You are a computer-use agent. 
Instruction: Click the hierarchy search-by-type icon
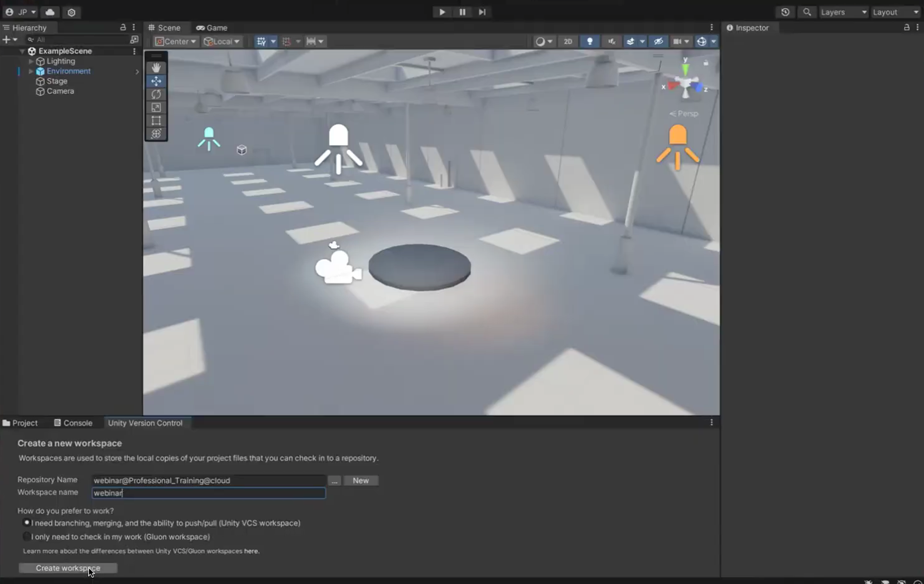point(134,39)
